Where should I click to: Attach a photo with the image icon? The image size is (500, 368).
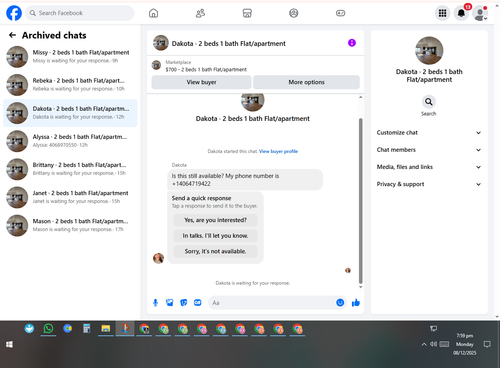point(170,303)
